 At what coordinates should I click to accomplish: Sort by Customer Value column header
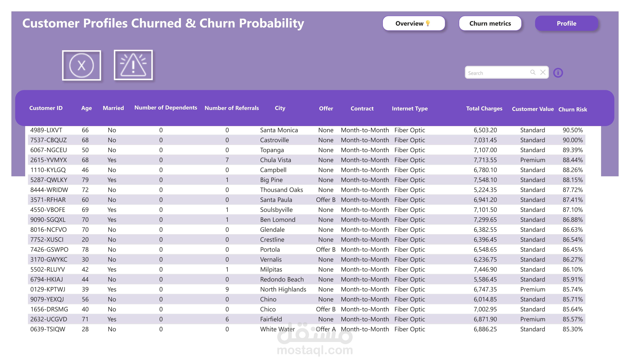coord(533,109)
